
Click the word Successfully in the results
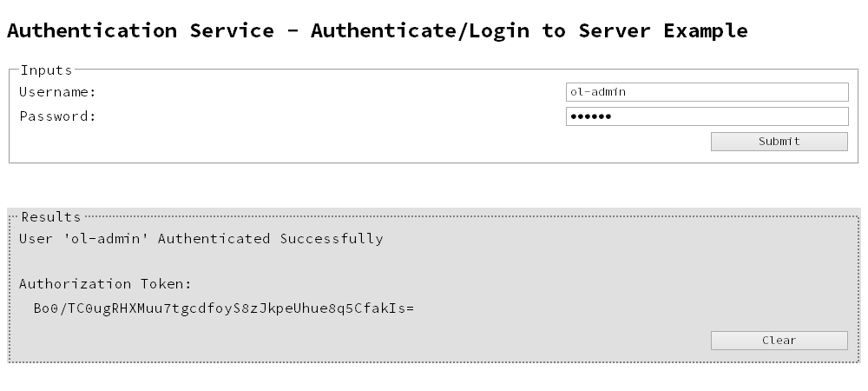(x=332, y=239)
